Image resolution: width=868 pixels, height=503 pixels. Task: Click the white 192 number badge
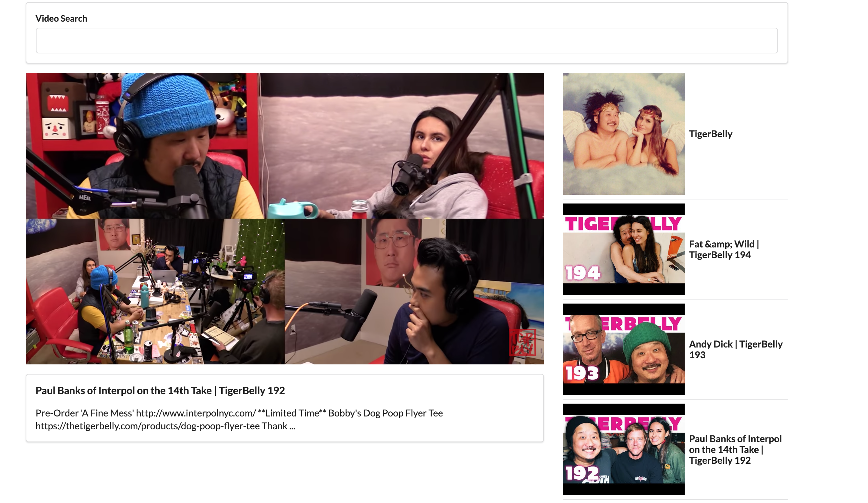click(582, 473)
